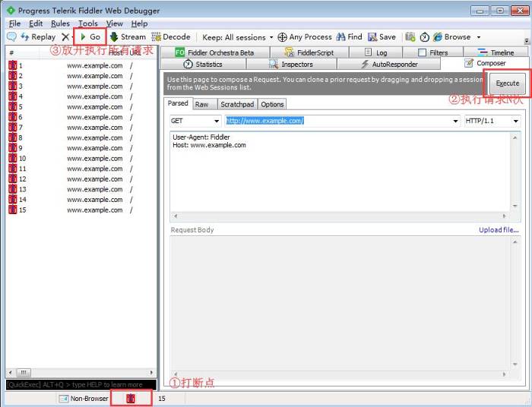Select the Options sub-tab

pyautogui.click(x=272, y=104)
